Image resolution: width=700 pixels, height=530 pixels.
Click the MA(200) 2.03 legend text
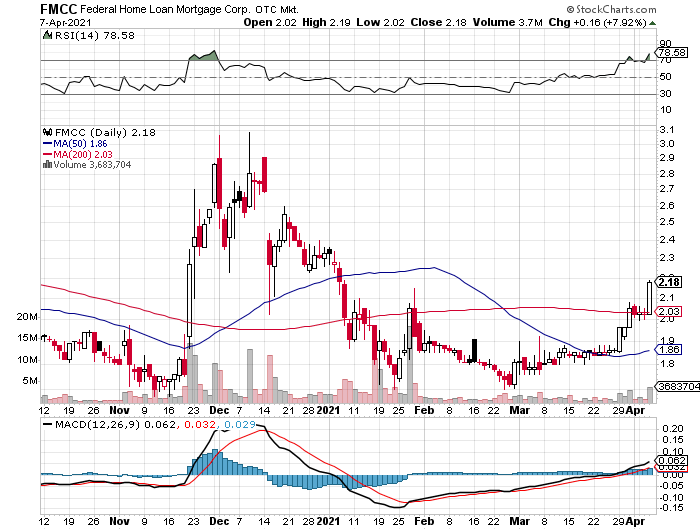pyautogui.click(x=83, y=154)
